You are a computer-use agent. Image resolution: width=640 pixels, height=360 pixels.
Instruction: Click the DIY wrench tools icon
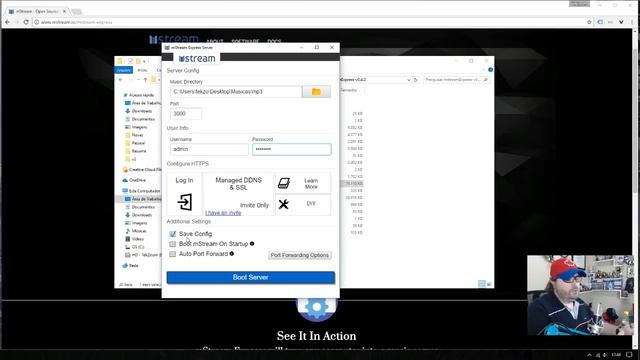coord(283,204)
